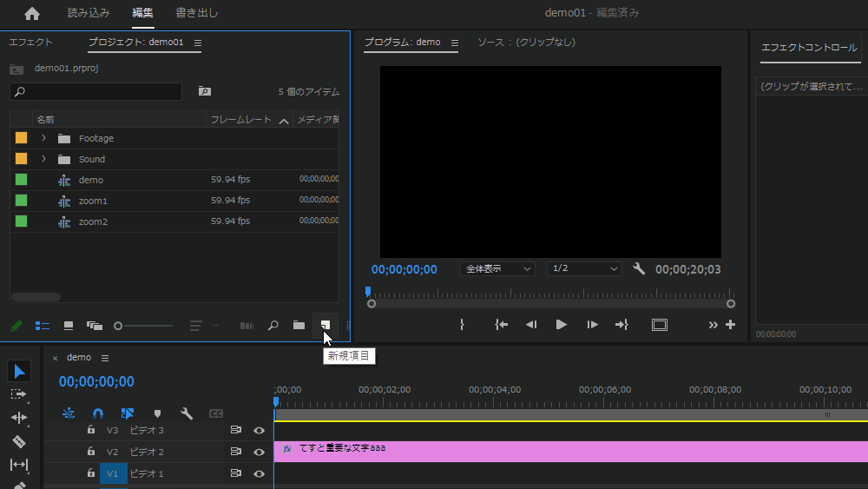
Task: Click the Automate to Sequence icon
Action: click(247, 326)
